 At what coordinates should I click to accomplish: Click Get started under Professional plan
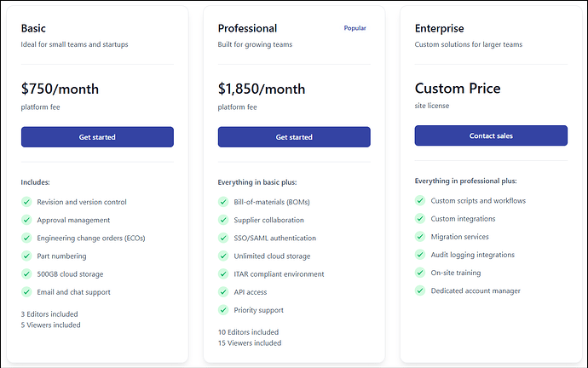coord(294,137)
